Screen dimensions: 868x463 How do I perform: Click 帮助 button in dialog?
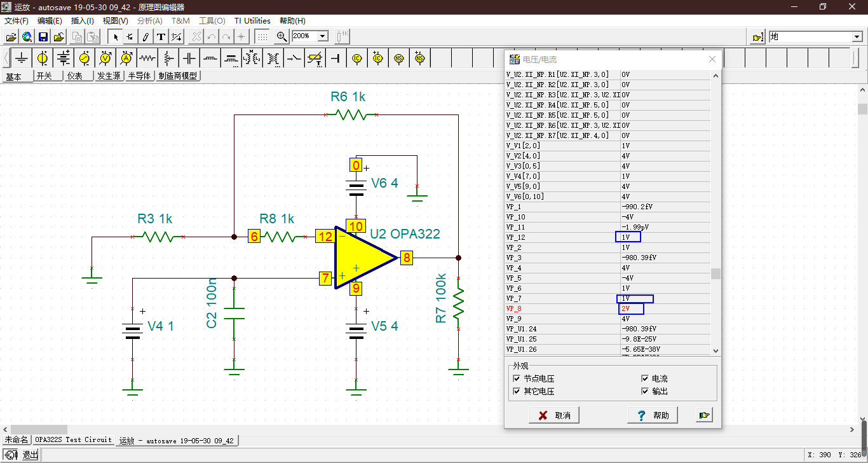pos(653,415)
